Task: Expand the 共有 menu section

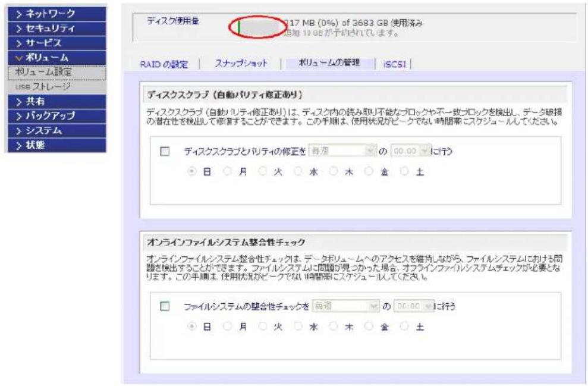Action: tap(56, 102)
